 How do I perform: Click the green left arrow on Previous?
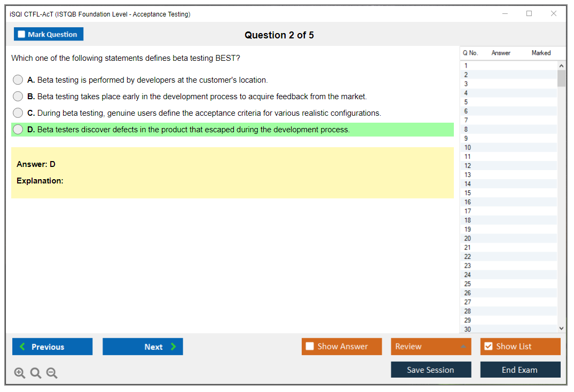pos(22,347)
